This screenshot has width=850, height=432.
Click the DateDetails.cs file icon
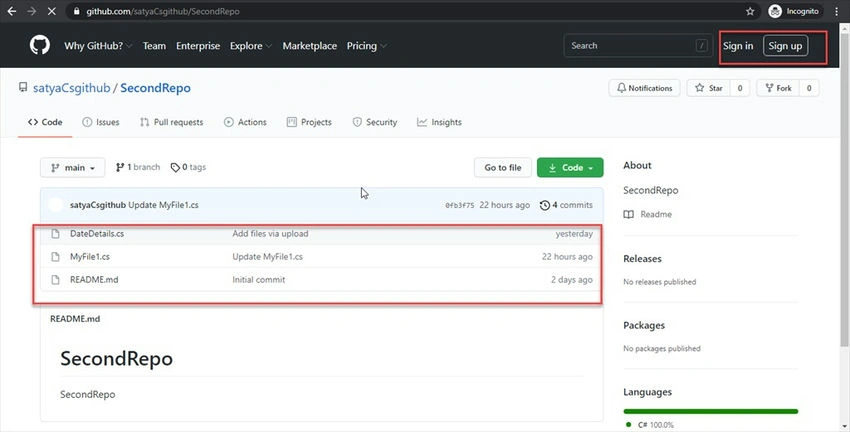tap(55, 234)
